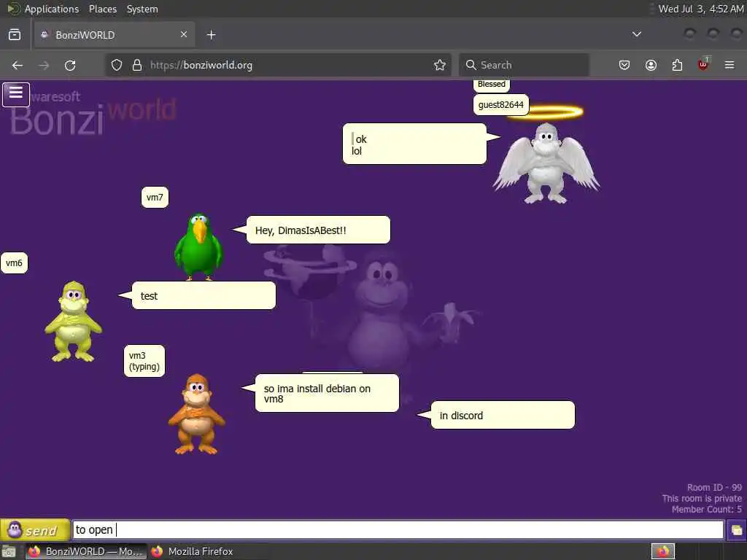Click the Firefox back arrow
Screen dimensions: 747x560
(x=18, y=65)
